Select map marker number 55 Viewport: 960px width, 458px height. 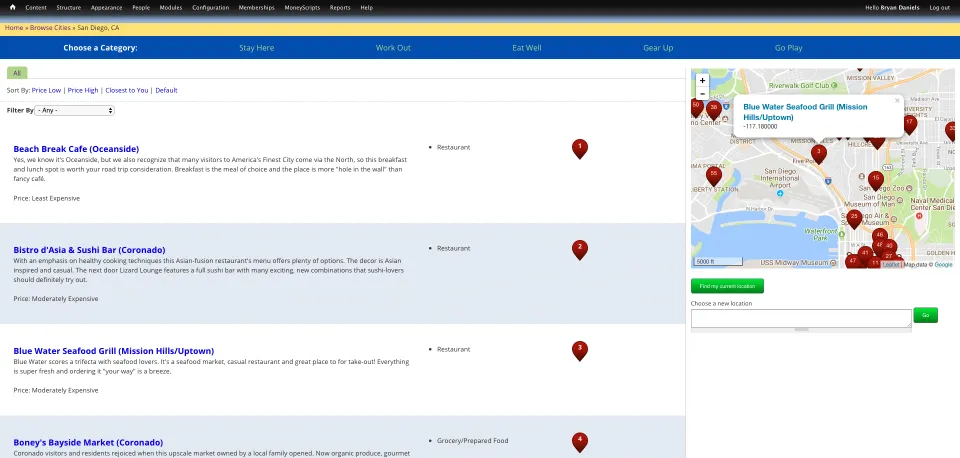coord(713,176)
